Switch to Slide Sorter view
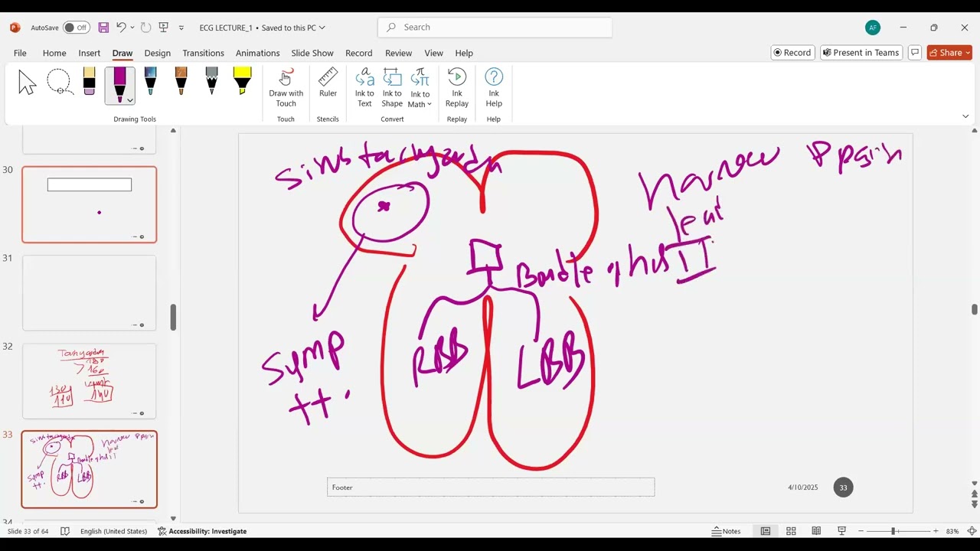Image resolution: width=980 pixels, height=551 pixels. [791, 531]
